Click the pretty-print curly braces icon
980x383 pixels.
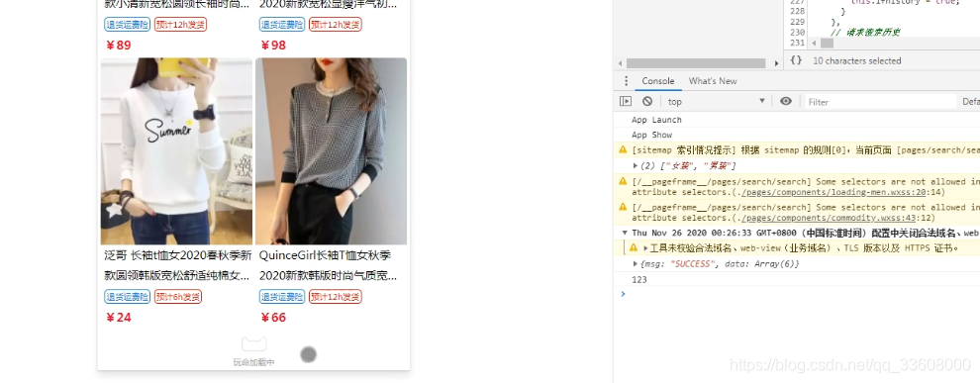(796, 60)
